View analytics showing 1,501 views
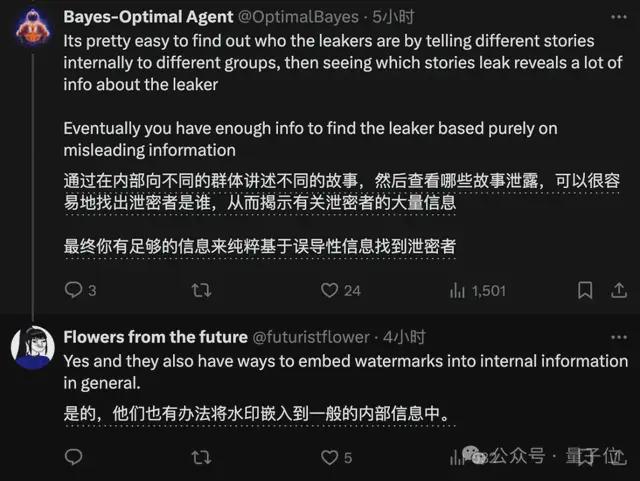 [478, 291]
